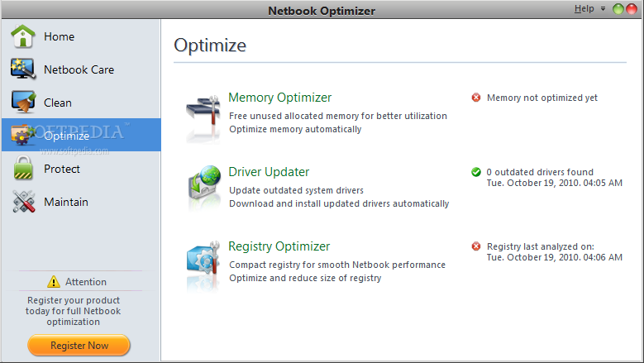Click '0 outdated drivers found' status
This screenshot has height=363, width=644.
540,172
